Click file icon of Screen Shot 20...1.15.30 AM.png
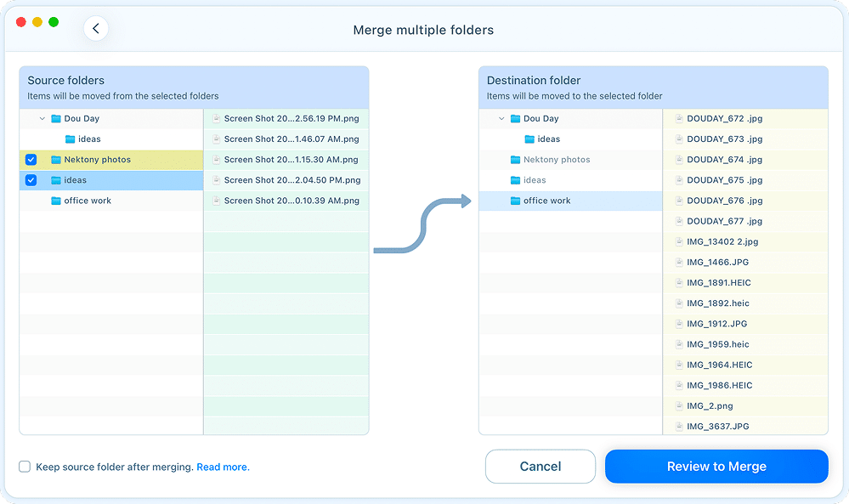 216,160
